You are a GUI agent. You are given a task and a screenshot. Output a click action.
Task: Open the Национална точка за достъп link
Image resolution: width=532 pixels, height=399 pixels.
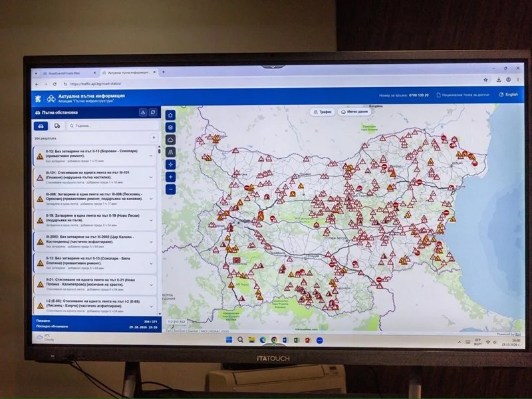(x=463, y=95)
